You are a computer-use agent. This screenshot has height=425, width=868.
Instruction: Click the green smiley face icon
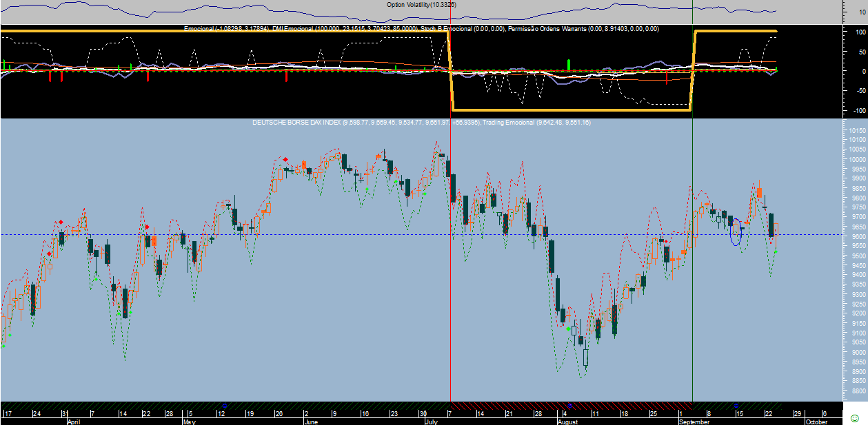click(x=855, y=417)
